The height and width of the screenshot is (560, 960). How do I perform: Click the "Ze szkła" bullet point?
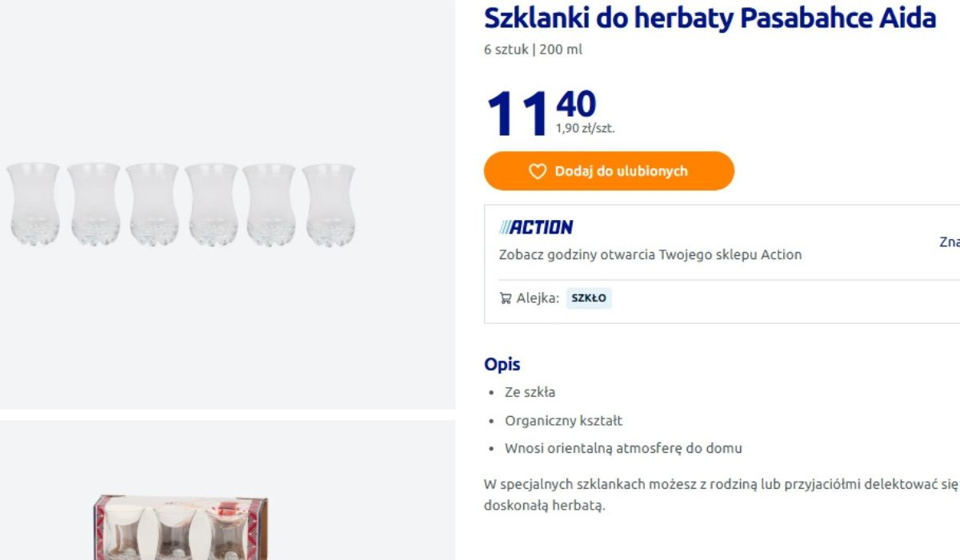click(x=530, y=392)
